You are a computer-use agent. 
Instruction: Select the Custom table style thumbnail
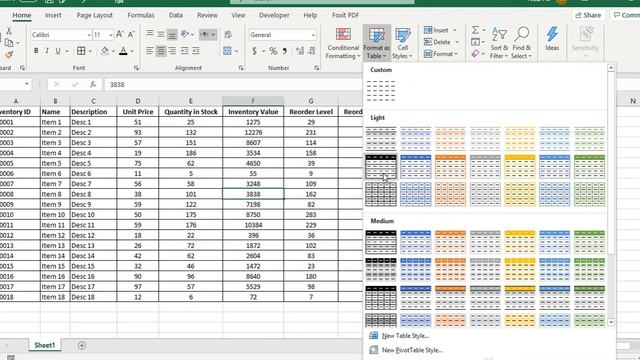coord(381,91)
